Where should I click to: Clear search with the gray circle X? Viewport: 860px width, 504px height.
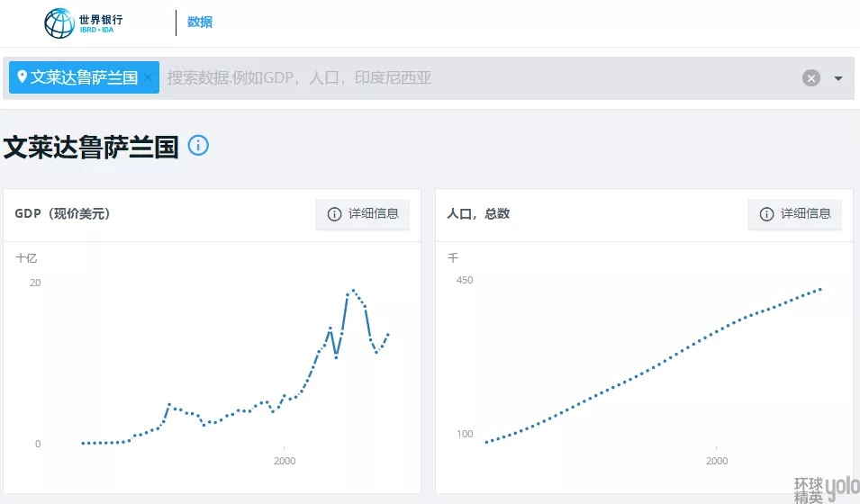coord(811,78)
